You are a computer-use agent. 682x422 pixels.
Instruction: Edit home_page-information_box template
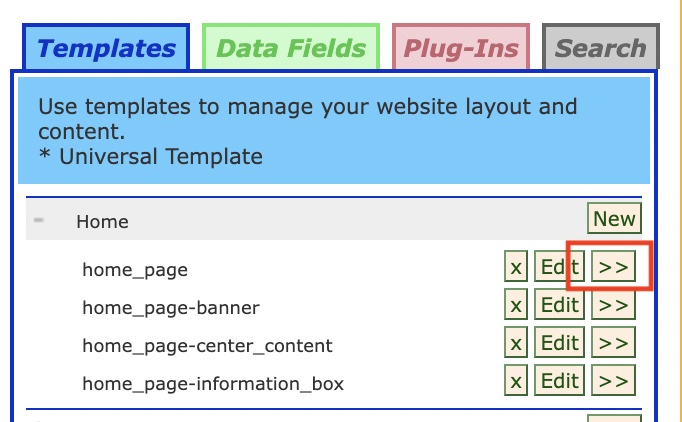click(x=558, y=381)
